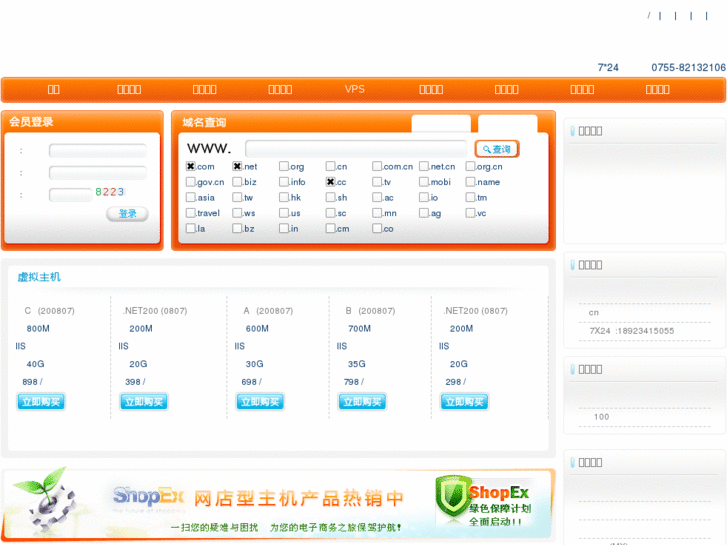Open the A (200807) plan title
Screen dimensions: 727x545
point(268,310)
